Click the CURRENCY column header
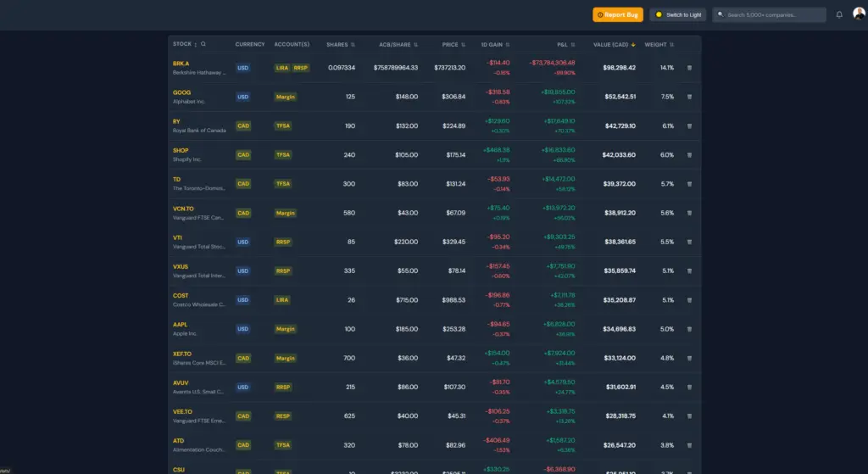 click(250, 44)
